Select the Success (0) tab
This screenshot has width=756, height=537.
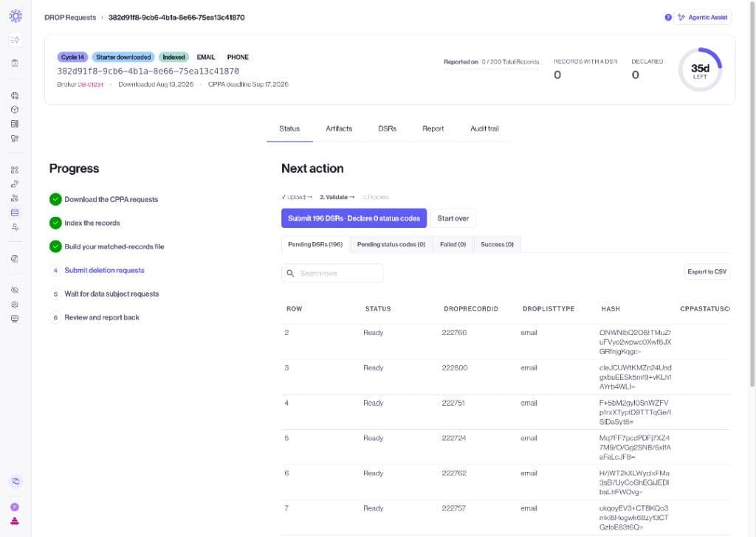click(497, 244)
